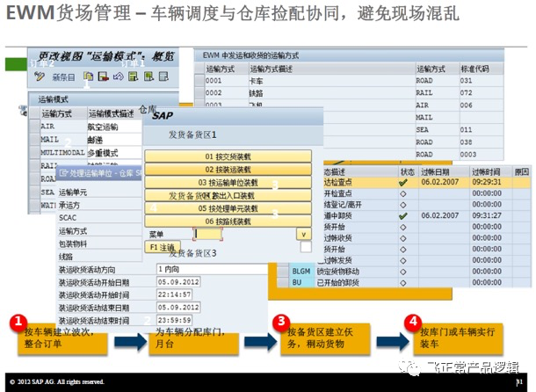Image resolution: width=536 pixels, height=392 pixels.
Task: Select the BU row using its row selector
Action: pyautogui.click(x=283, y=282)
